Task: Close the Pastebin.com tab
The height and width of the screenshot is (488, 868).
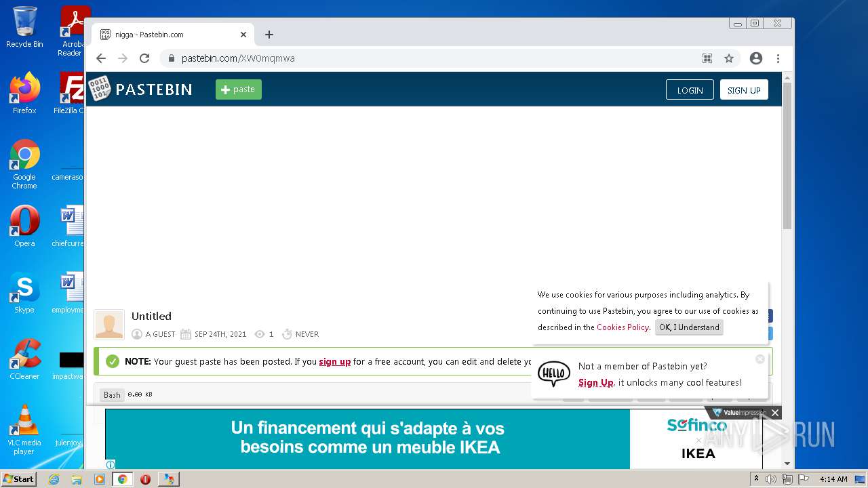Action: point(243,35)
